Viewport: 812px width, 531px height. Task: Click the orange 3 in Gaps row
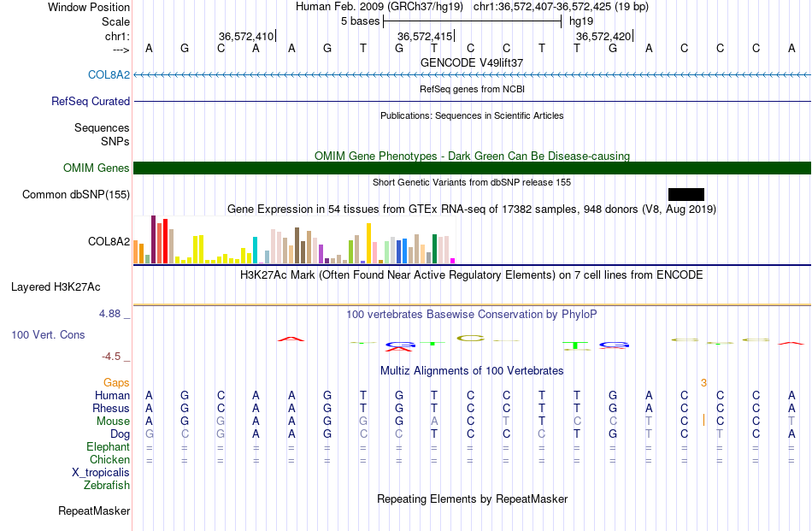point(703,383)
